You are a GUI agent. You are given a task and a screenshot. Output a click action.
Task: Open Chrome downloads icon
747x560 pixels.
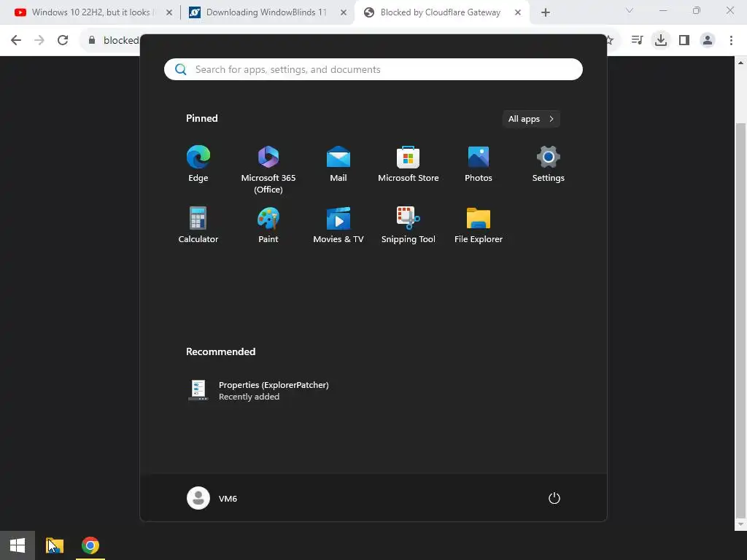(661, 40)
